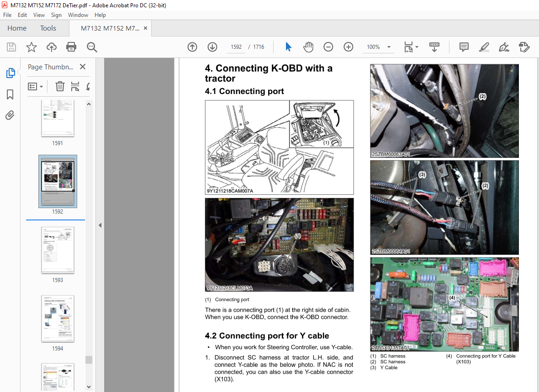Close the Page Thumbnails panel

click(83, 67)
